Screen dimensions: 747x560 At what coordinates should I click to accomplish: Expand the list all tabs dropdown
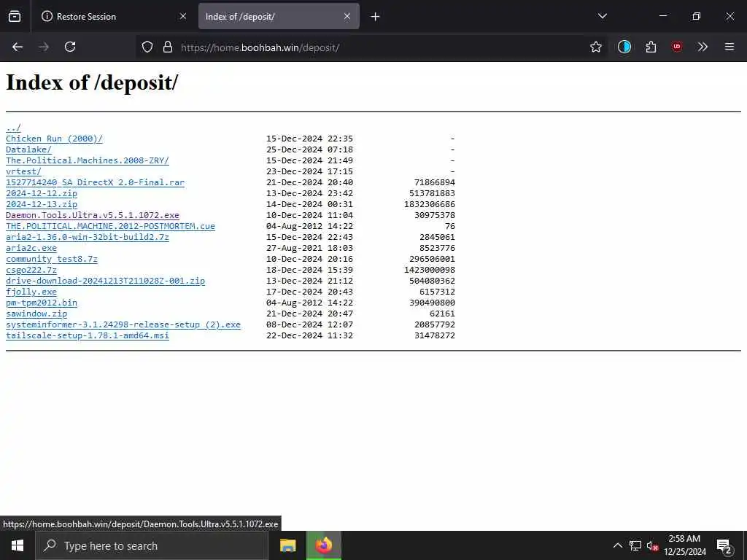click(602, 16)
